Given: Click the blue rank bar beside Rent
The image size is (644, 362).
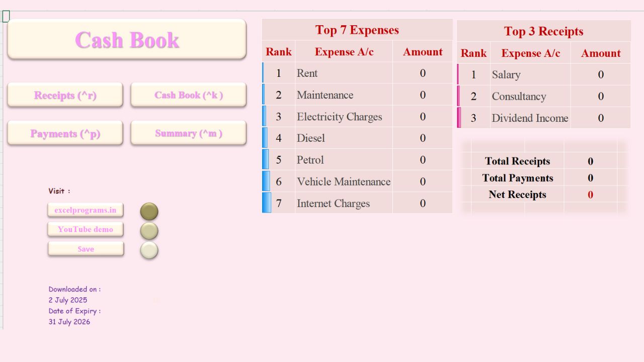Looking at the screenshot, I should point(264,73).
